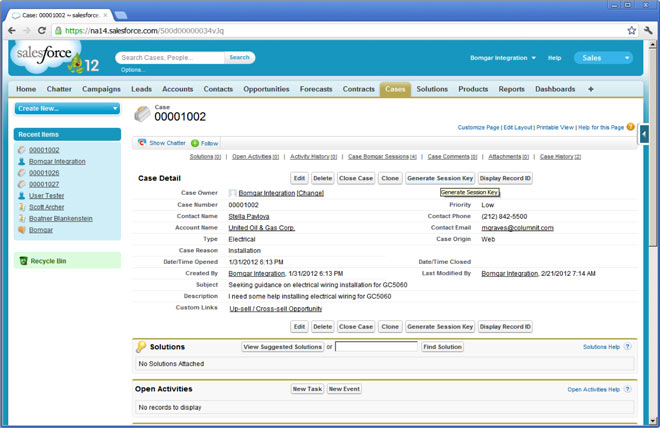Click the New Task button
The width and height of the screenshot is (660, 428).
point(307,389)
